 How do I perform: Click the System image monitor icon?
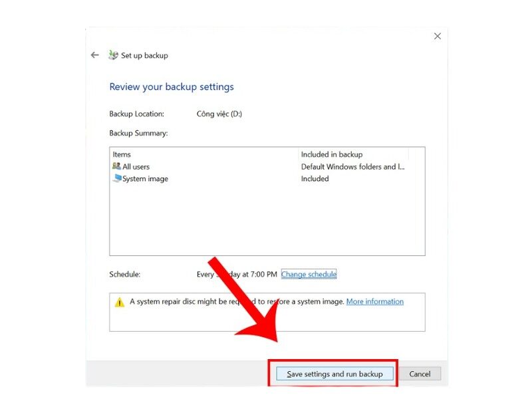pos(118,178)
